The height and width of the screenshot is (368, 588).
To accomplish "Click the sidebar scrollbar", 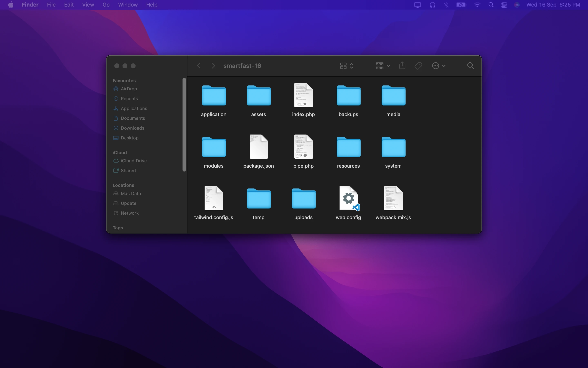I will pos(184,125).
